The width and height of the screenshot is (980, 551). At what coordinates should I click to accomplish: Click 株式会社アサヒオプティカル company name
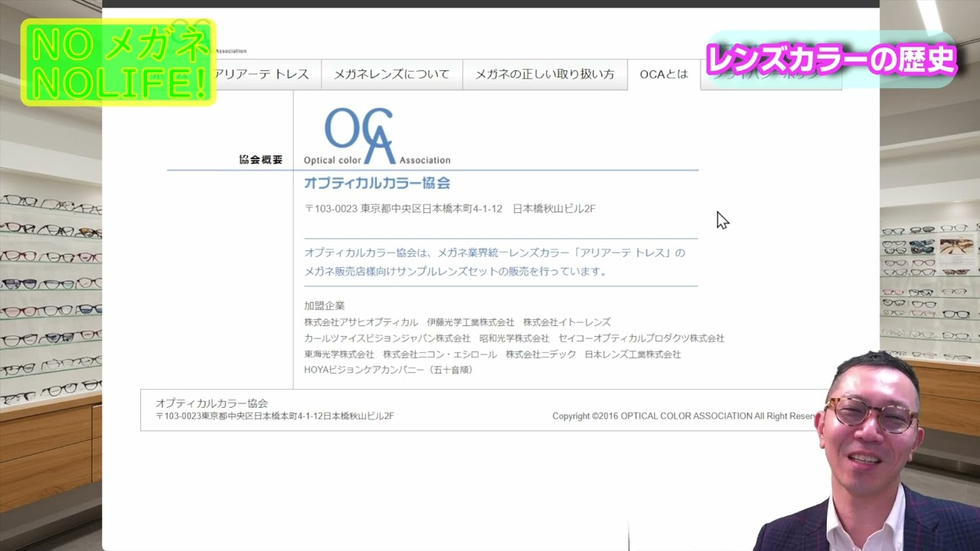pyautogui.click(x=361, y=322)
